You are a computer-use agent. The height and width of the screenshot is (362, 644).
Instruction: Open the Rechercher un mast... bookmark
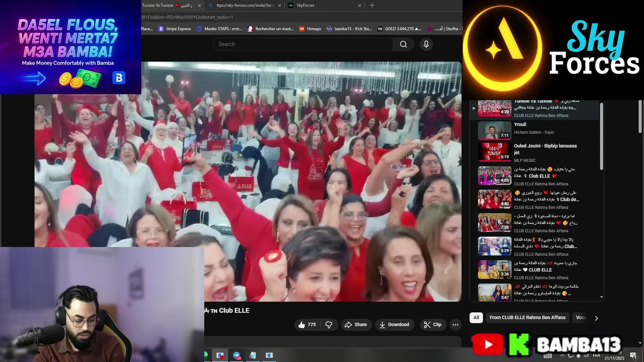tap(270, 29)
